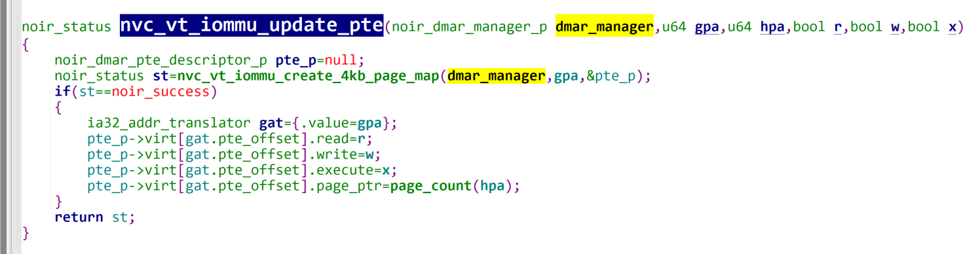Place cursor on the .execute=x assignment line
Image resolution: width=980 pixels, height=254 pixels.
(242, 170)
